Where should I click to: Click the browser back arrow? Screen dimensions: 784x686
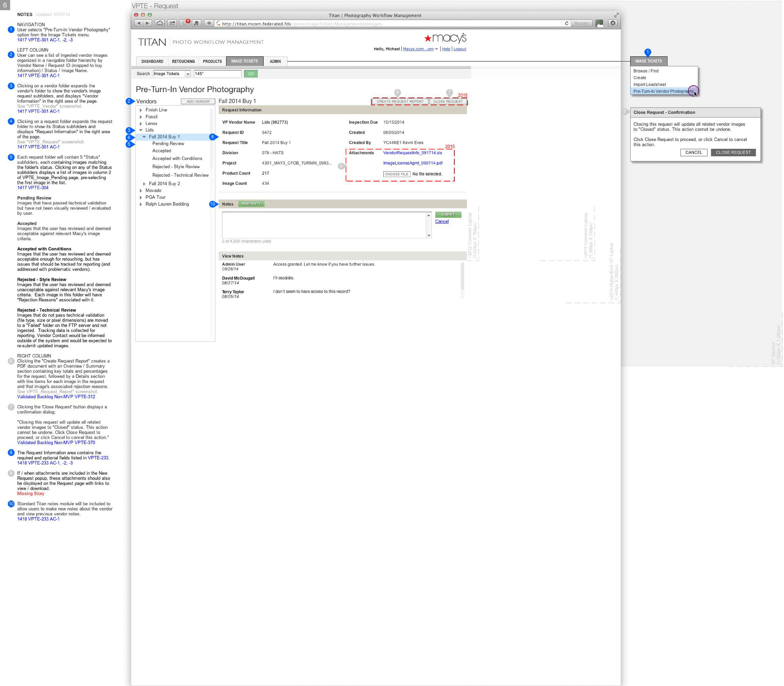(138, 23)
